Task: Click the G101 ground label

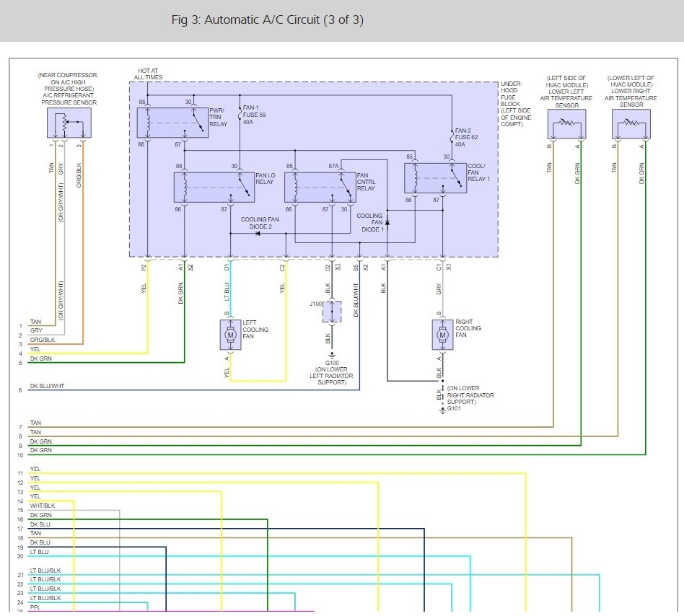Action: pos(453,409)
